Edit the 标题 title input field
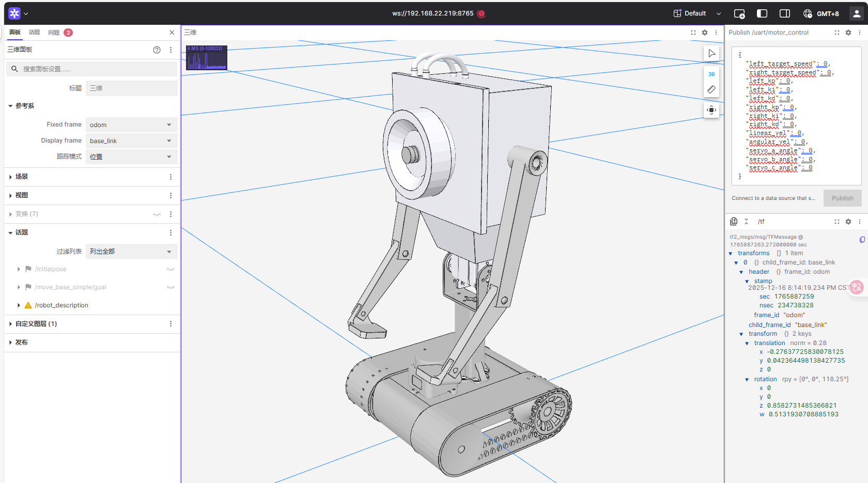Image resolution: width=868 pixels, height=483 pixels. 132,88
